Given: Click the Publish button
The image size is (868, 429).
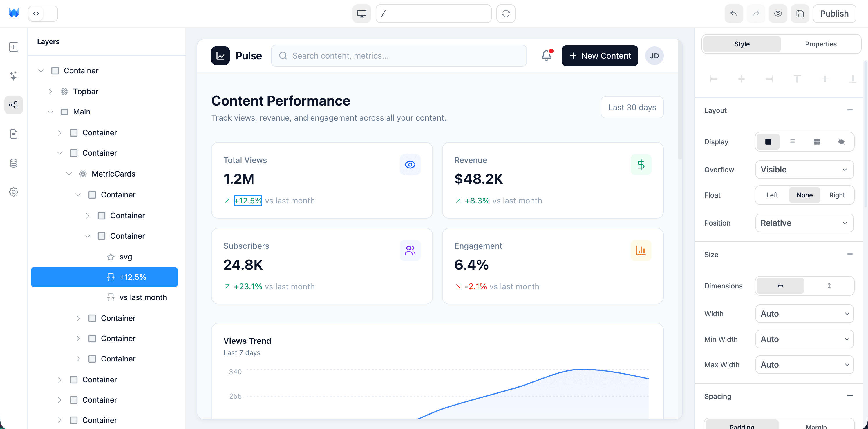Looking at the screenshot, I should click(x=835, y=13).
